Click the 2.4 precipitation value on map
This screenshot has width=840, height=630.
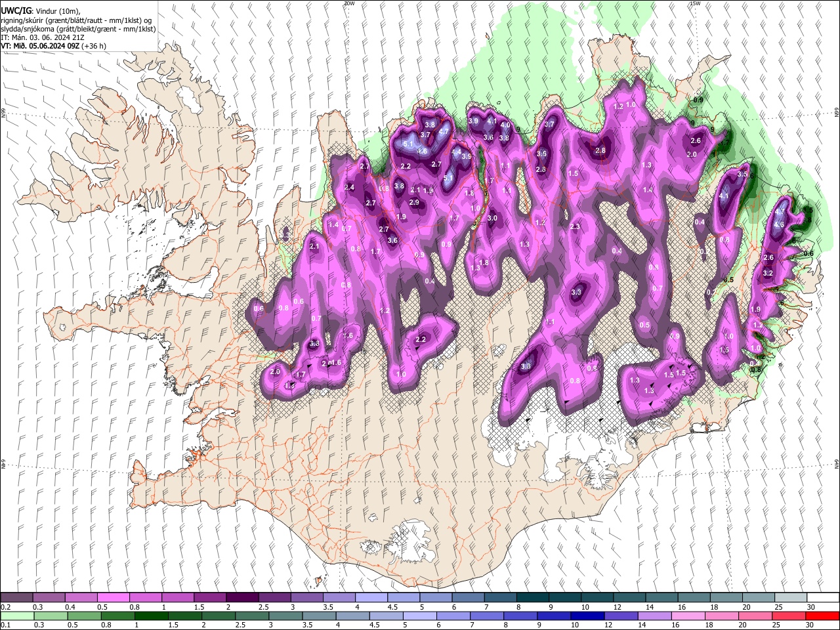click(x=349, y=188)
